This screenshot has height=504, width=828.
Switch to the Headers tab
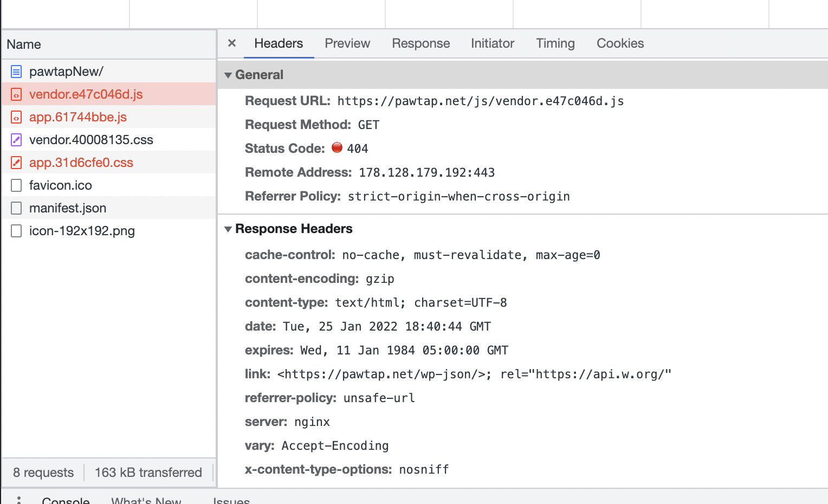[279, 43]
